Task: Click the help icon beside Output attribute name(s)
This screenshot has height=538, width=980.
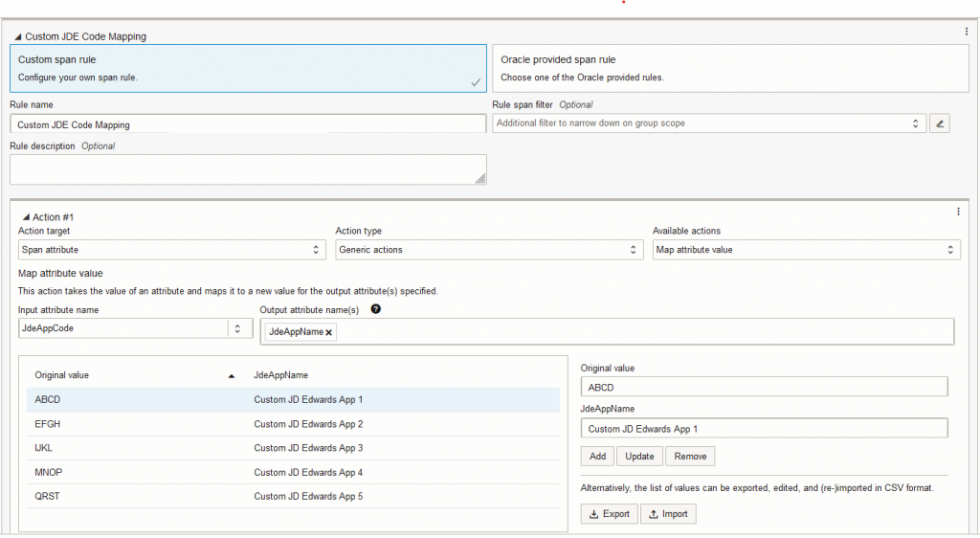Action: point(376,309)
